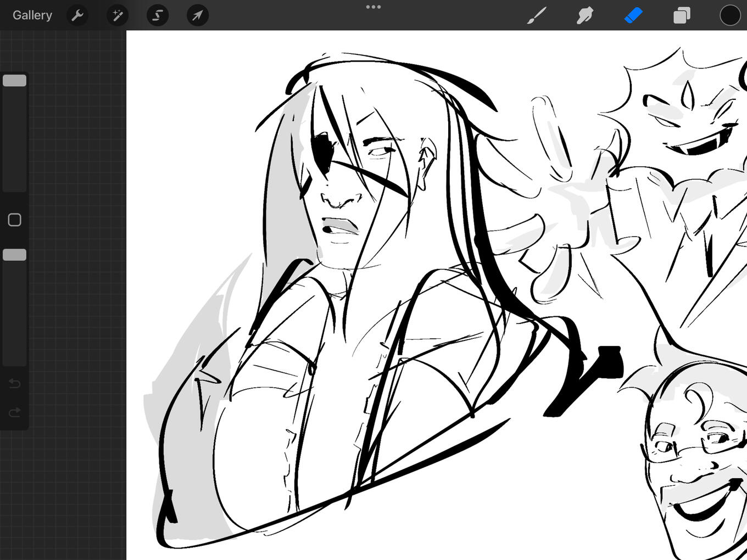Image resolution: width=747 pixels, height=560 pixels.
Task: Click the Redo arrow in sidebar
Action: point(15,412)
